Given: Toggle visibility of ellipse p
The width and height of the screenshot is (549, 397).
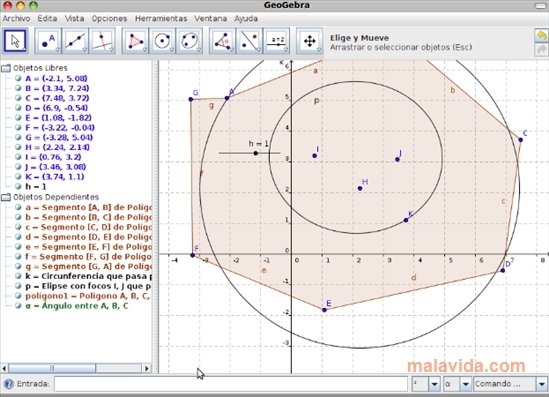Looking at the screenshot, I should click(18, 286).
